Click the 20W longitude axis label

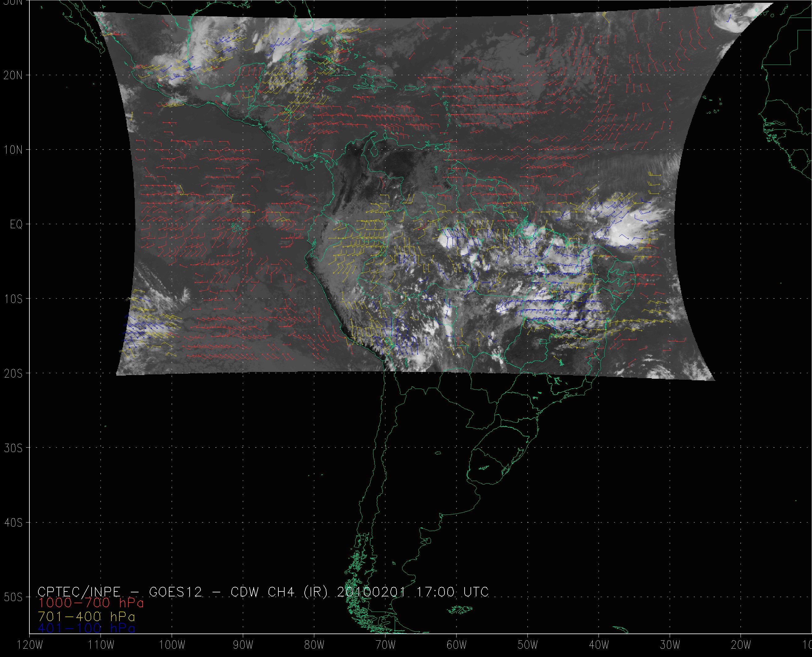point(741,645)
